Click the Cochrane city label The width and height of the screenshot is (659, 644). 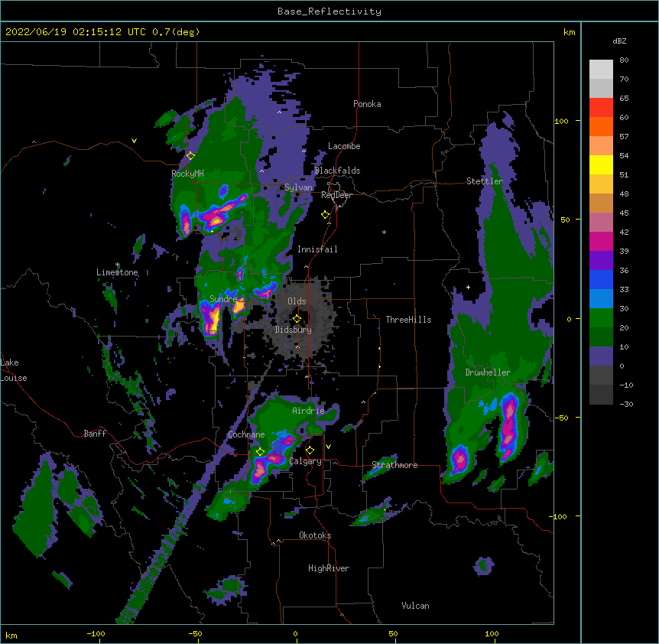click(246, 434)
